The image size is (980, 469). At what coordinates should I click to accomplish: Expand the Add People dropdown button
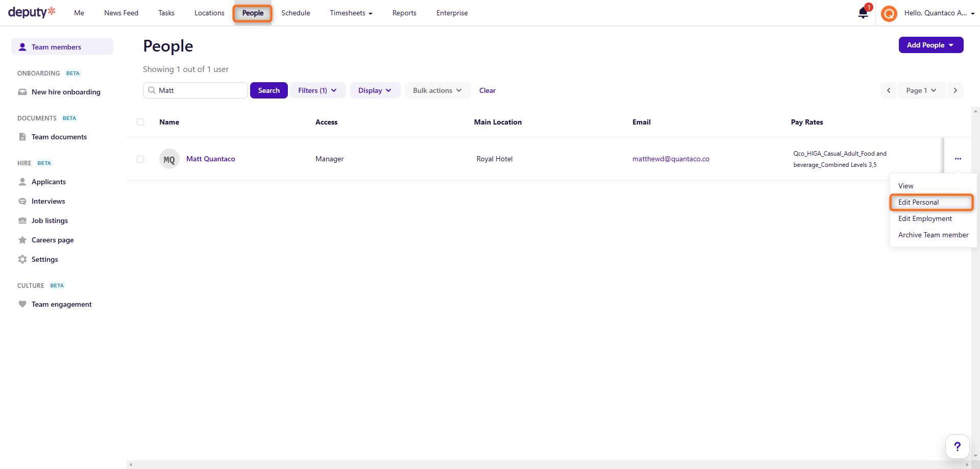point(930,45)
